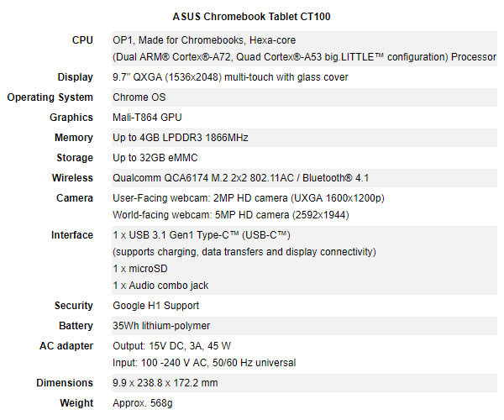Click the AC adapter label
The image size is (504, 420).
[x=66, y=346]
